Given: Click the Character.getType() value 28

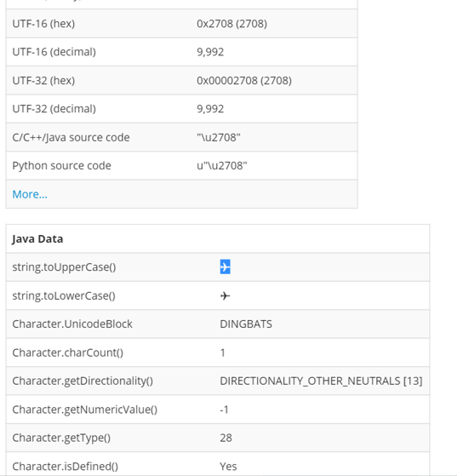Looking at the screenshot, I should click(x=226, y=438).
